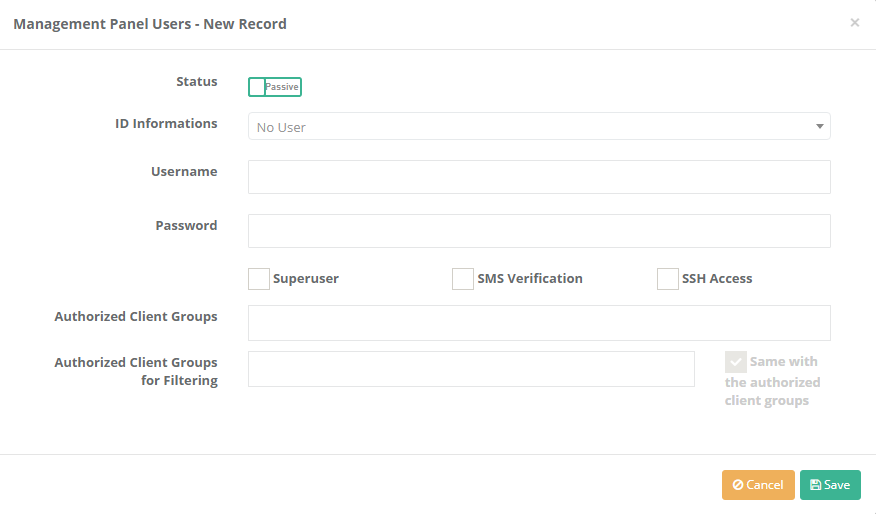Enable the Superuser checkbox
876x514 pixels.
tap(259, 279)
